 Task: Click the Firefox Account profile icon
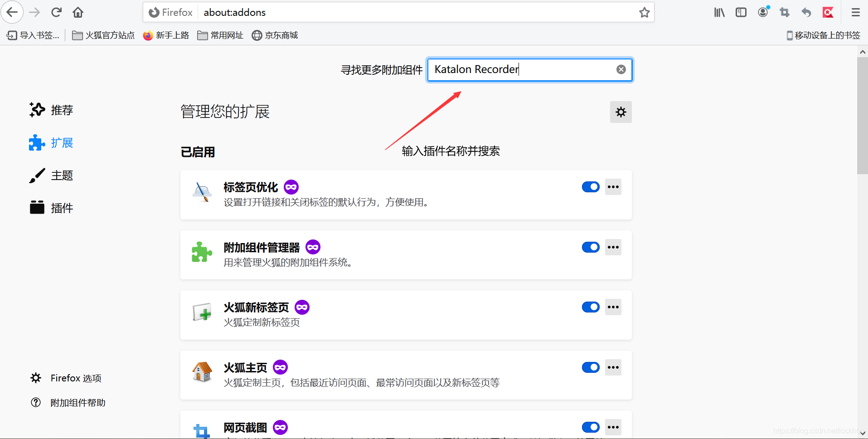(763, 12)
